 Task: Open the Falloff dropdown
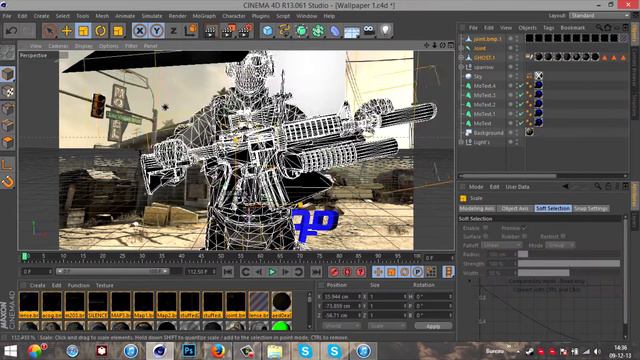(502, 245)
